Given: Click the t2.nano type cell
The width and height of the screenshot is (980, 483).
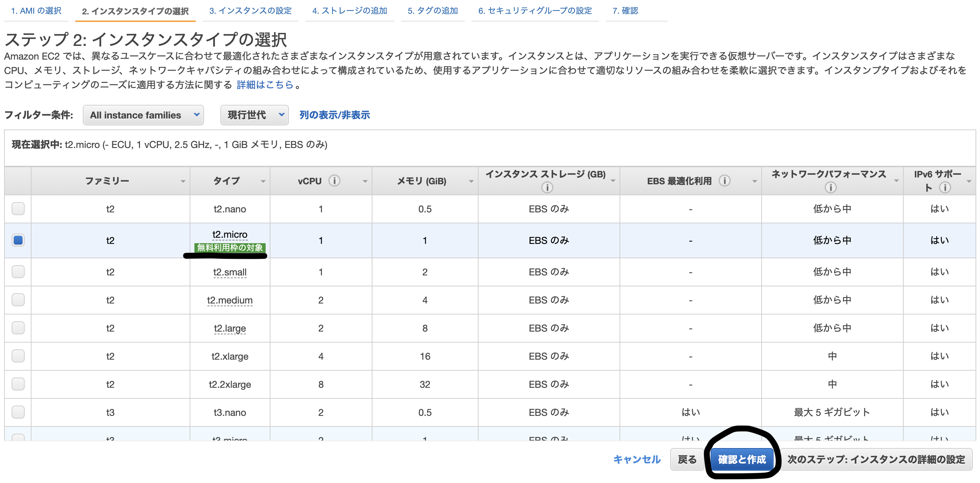Looking at the screenshot, I should 230,209.
